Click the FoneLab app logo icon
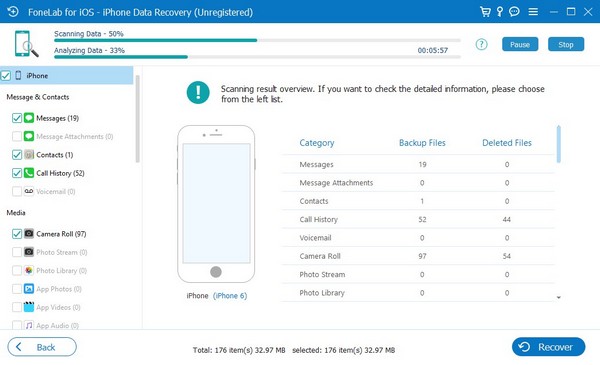Image resolution: width=600 pixels, height=365 pixels. point(13,12)
